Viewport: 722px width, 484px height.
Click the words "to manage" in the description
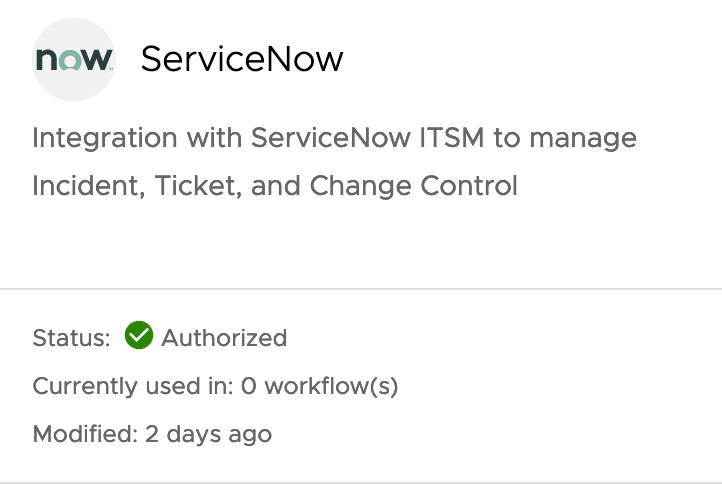(x=565, y=137)
